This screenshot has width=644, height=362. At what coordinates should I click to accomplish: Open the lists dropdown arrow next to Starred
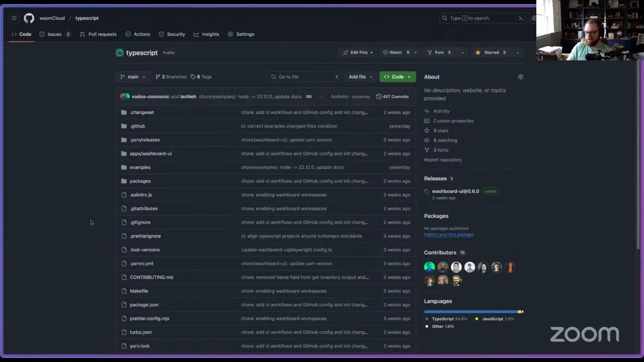coord(517,52)
